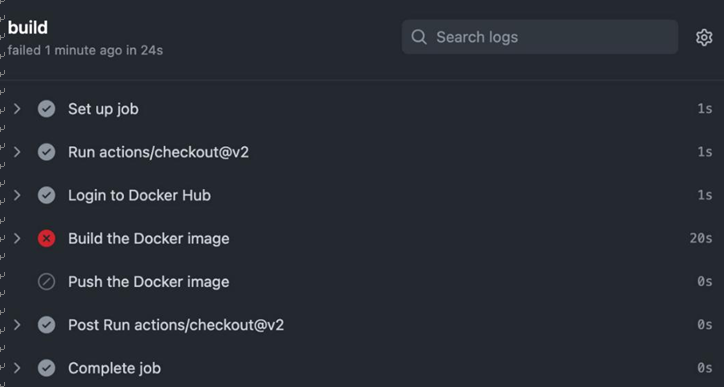
Task: Click the success checkmark for Set up job
Action: pyautogui.click(x=46, y=109)
